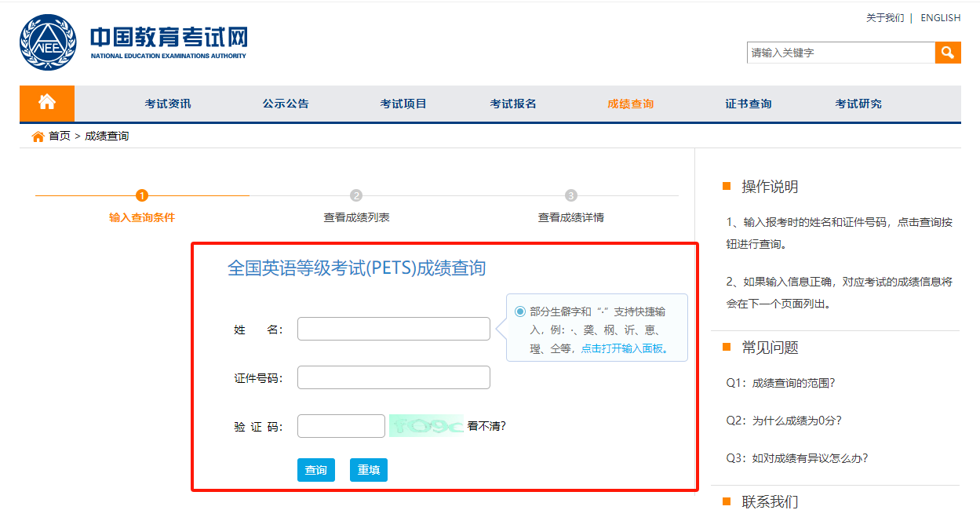Image resolution: width=980 pixels, height=510 pixels.
Task: Click the small home icon in breadcrumb
Action: pos(37,135)
